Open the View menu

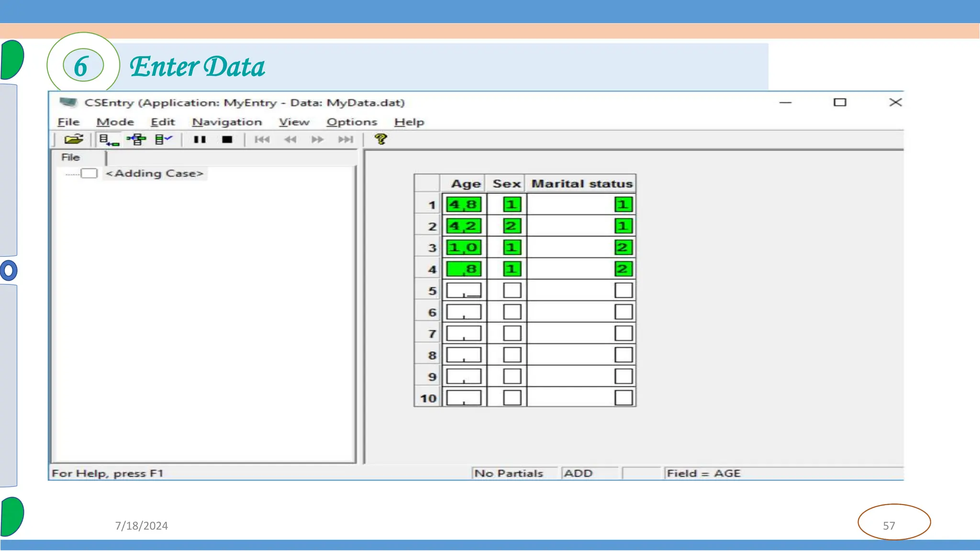(294, 122)
